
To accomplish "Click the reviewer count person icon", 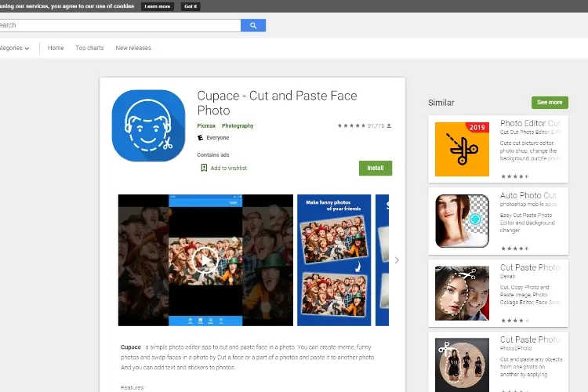I will [389, 125].
